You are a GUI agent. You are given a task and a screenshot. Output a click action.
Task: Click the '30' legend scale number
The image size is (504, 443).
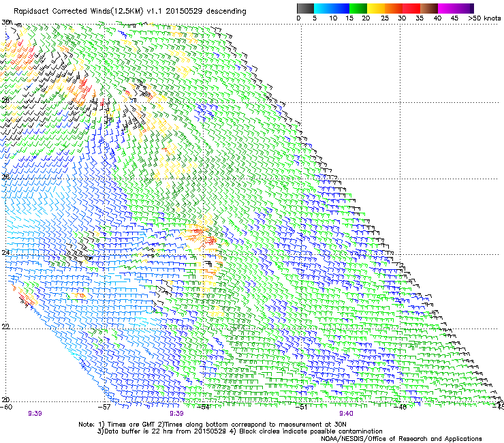402,18
